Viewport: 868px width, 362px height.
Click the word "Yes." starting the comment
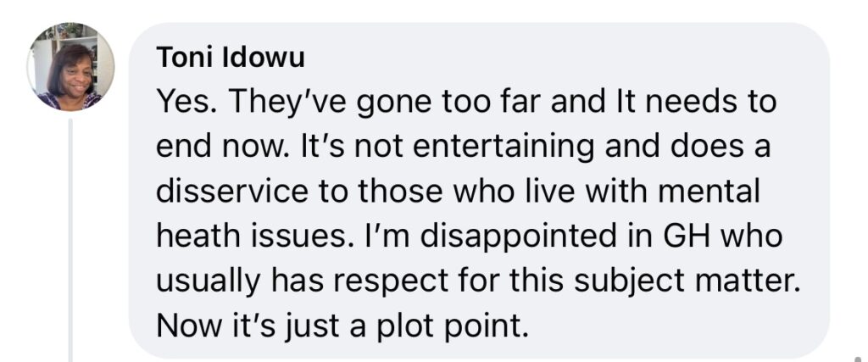click(x=186, y=101)
